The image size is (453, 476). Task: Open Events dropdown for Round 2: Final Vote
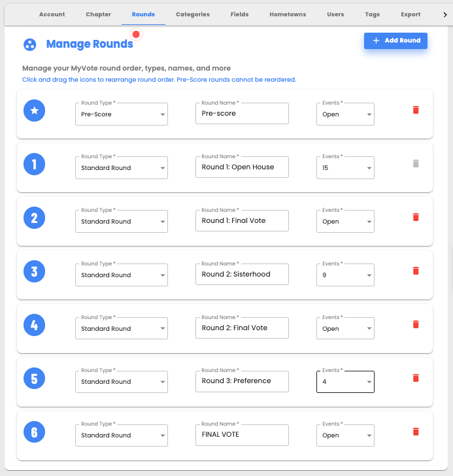(345, 328)
